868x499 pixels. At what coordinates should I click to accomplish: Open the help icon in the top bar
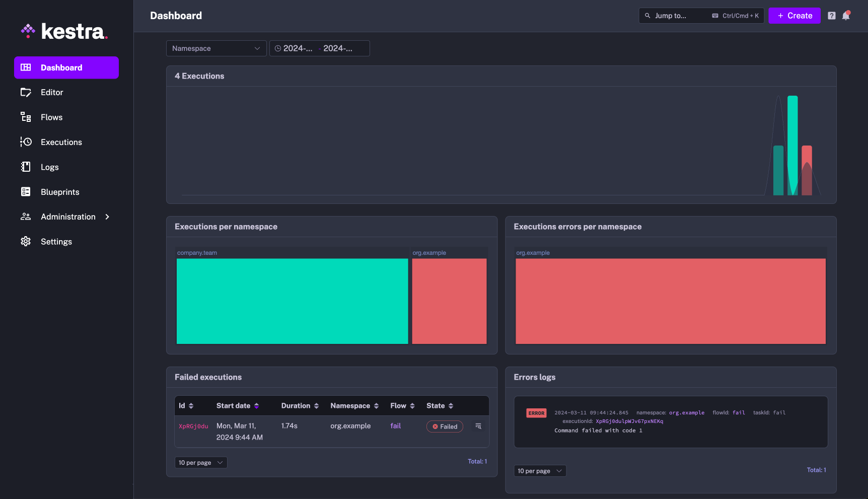(x=831, y=16)
